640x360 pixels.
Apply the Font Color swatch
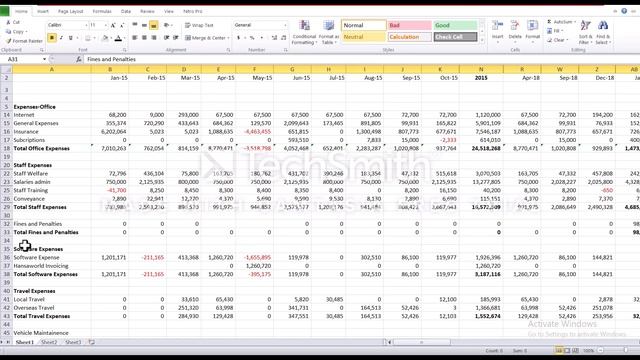click(118, 38)
